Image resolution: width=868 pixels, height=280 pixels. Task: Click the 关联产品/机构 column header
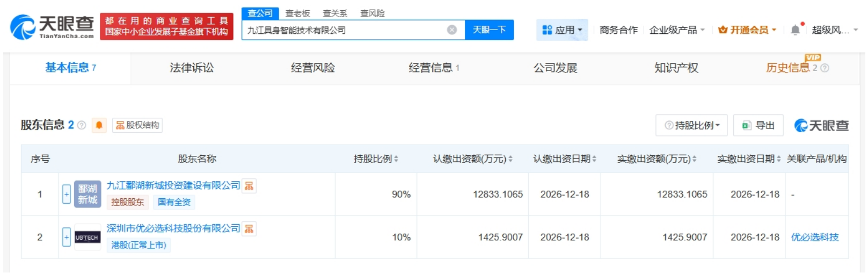[x=816, y=159]
